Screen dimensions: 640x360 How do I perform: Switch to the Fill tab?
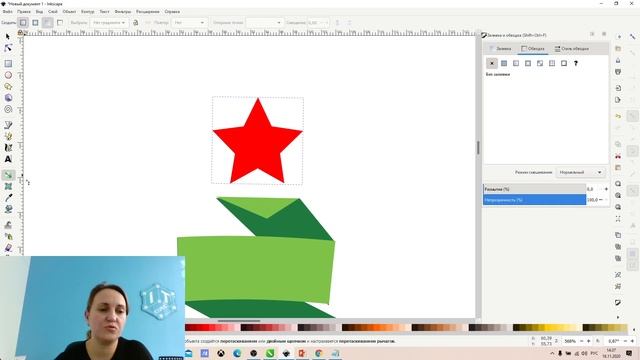click(x=500, y=49)
